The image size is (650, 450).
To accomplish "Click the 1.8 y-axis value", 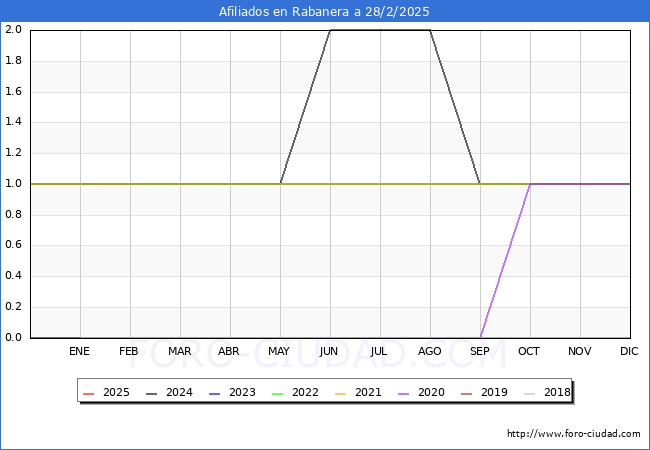I will (x=13, y=60).
